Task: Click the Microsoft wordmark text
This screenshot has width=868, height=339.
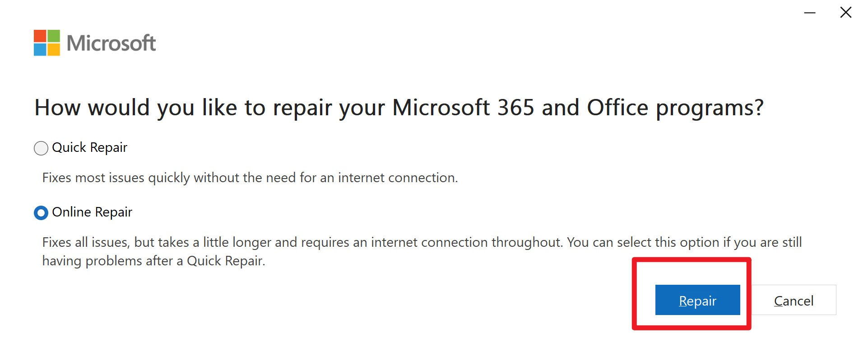Action: tap(111, 43)
